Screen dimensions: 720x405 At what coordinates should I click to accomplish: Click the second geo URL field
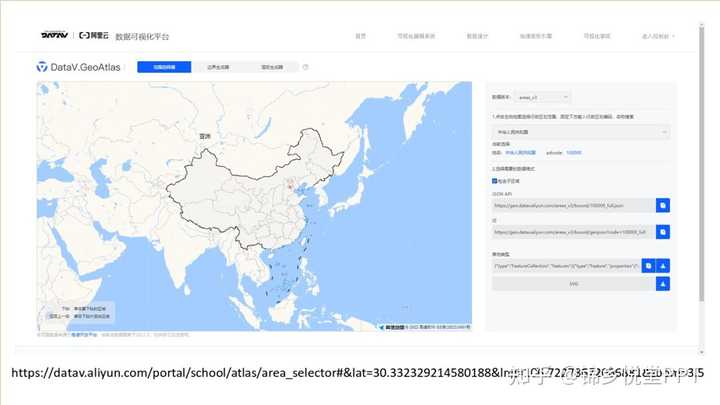pyautogui.click(x=574, y=232)
